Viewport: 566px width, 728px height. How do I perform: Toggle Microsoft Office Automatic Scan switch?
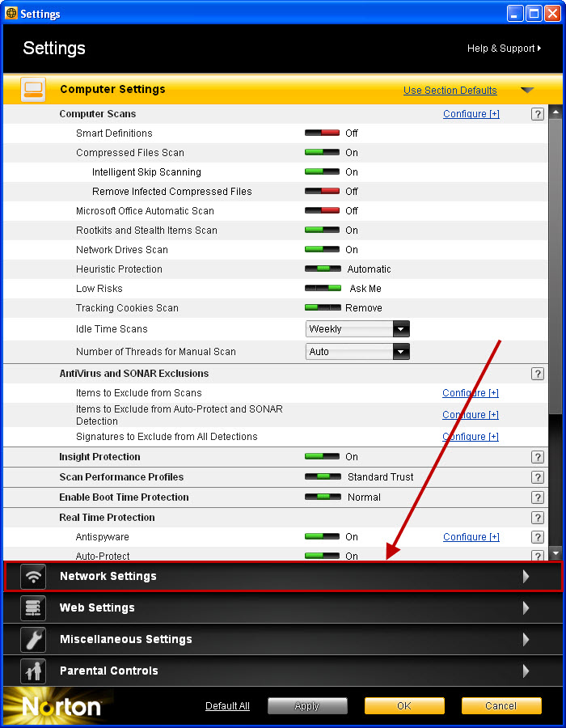tap(322, 210)
